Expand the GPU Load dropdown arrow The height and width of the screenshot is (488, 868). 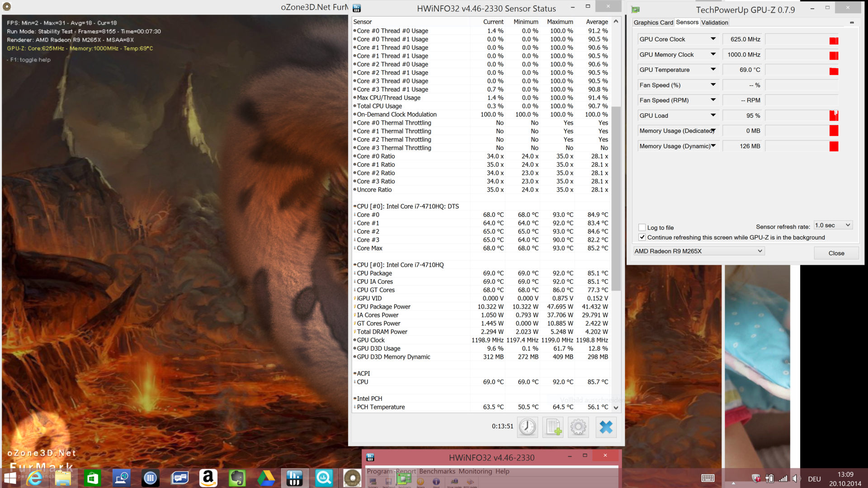point(713,115)
